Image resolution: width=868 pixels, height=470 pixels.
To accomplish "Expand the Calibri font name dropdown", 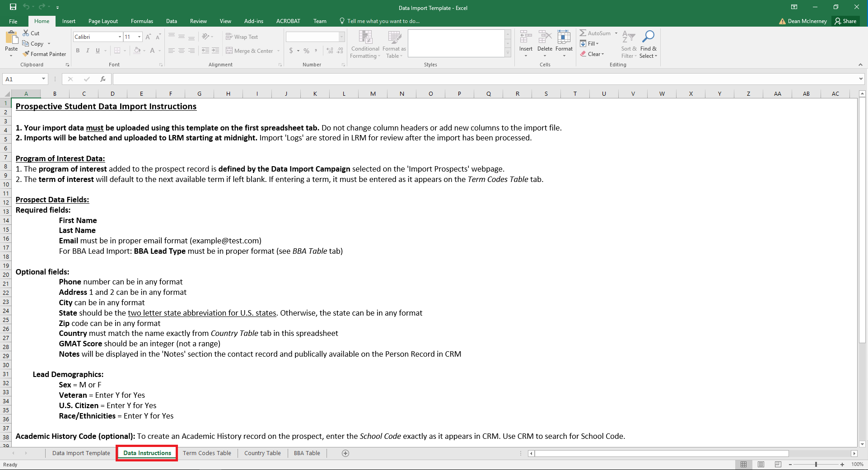I will 120,37.
